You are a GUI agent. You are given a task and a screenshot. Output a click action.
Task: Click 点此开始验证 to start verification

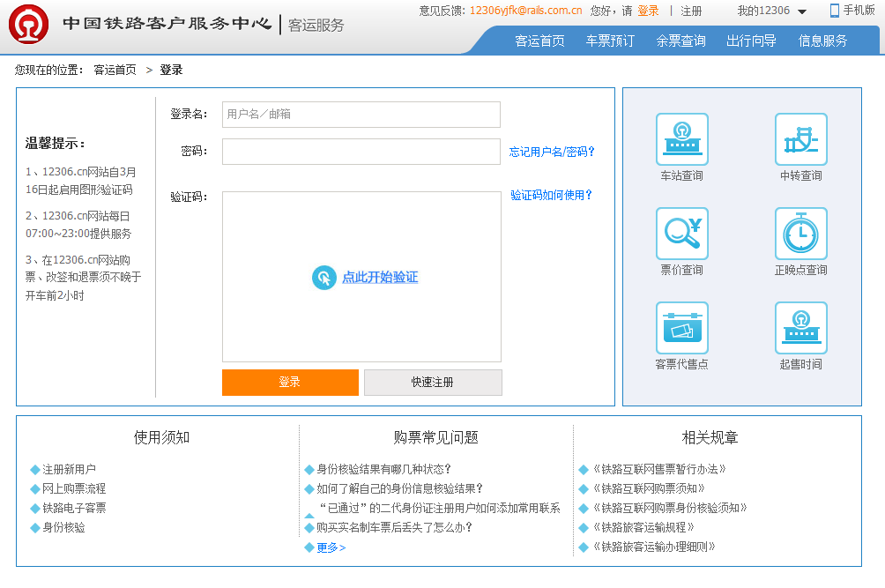pyautogui.click(x=380, y=277)
